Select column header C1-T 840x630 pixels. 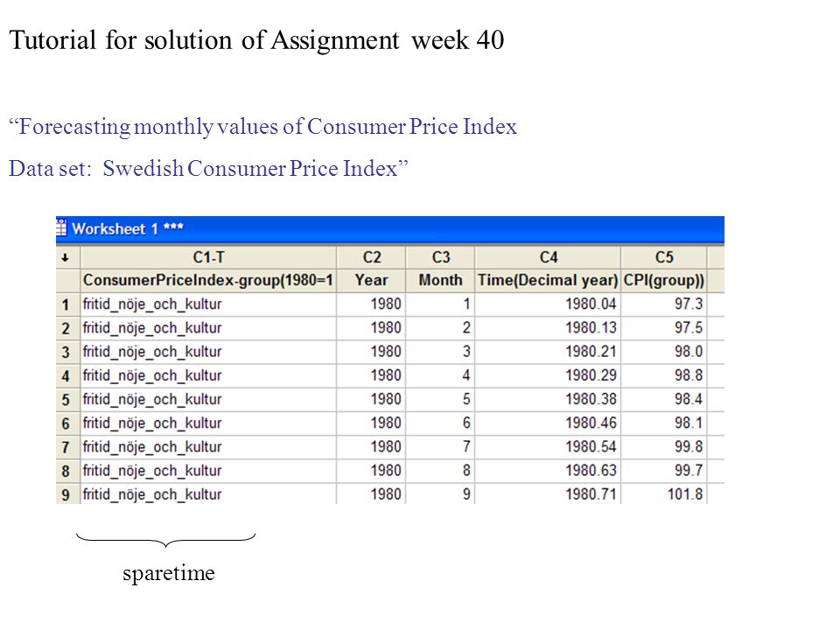coord(209,257)
